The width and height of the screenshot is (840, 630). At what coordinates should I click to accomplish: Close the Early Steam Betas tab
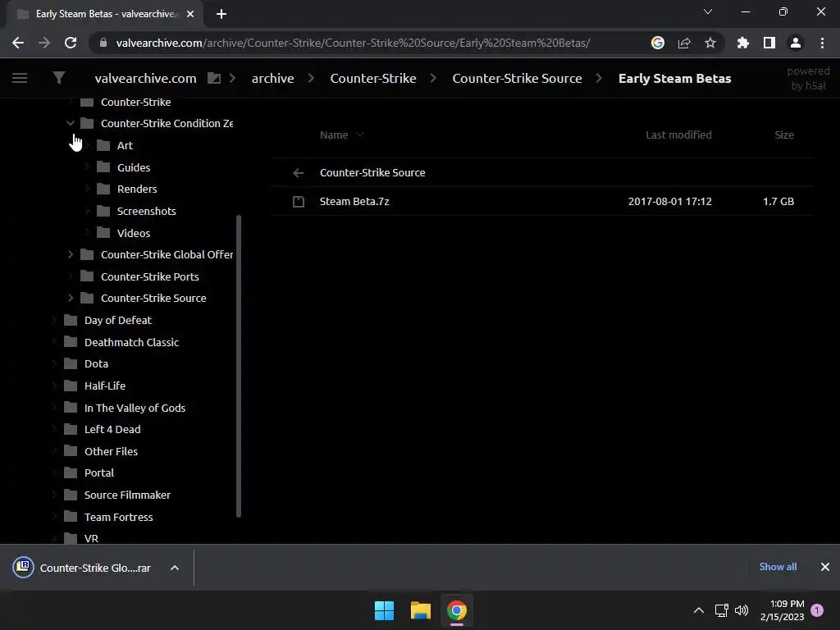[x=190, y=14]
